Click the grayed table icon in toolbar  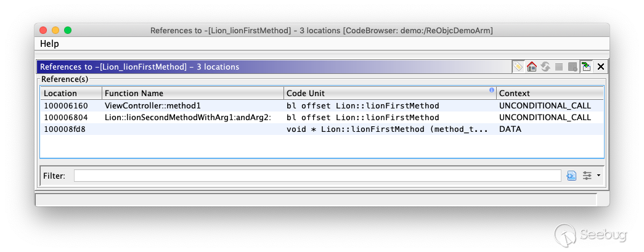[573, 67]
